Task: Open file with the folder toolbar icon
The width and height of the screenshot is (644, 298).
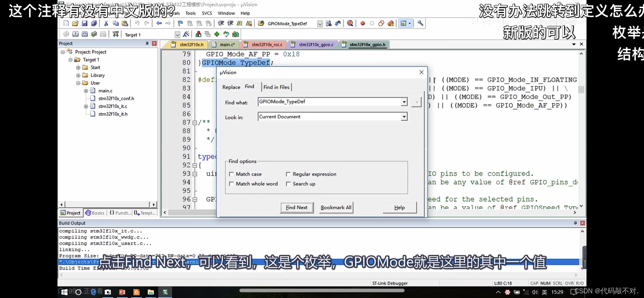Action: pos(75,23)
